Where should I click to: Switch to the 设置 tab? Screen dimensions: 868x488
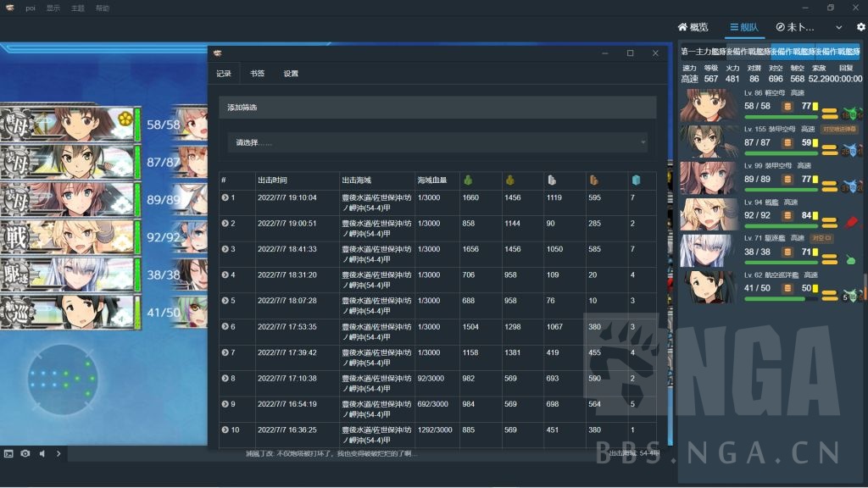pyautogui.click(x=291, y=74)
